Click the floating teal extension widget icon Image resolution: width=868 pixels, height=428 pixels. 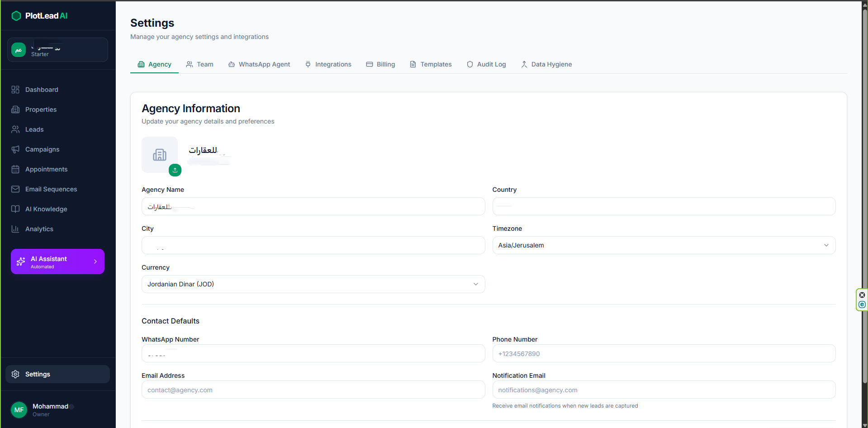(x=862, y=304)
